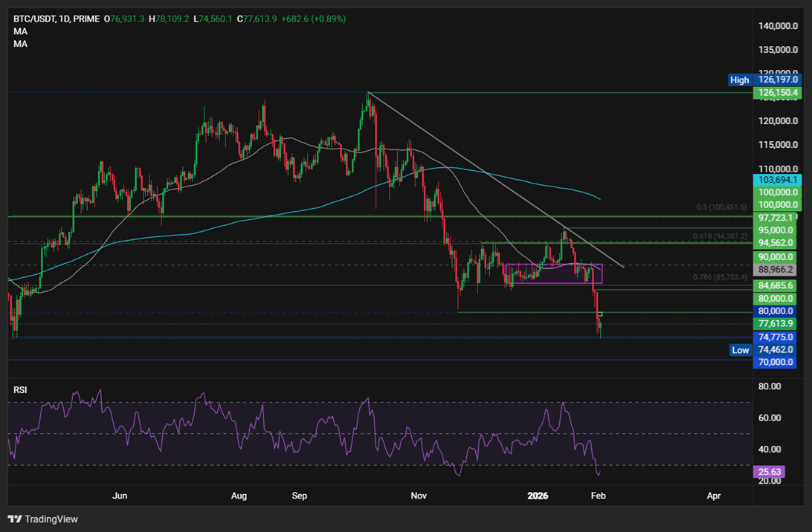Click the blue High marker on price axis
This screenshot has width=812, height=532.
click(x=740, y=80)
